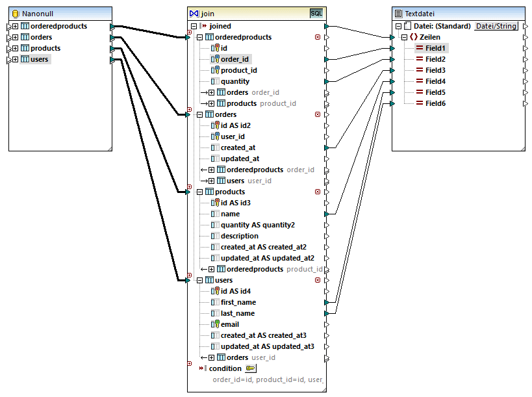Expand orderedproducts in the Nanonull component
The height and width of the screenshot is (397, 532).
[x=16, y=27]
